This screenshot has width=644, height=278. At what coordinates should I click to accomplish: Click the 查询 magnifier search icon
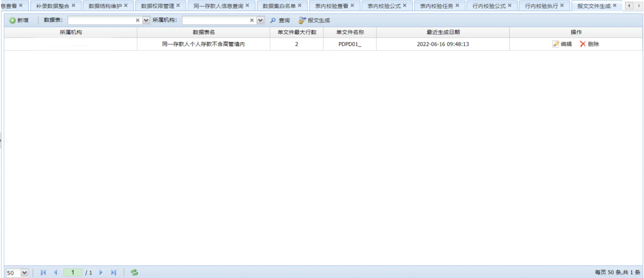pyautogui.click(x=273, y=20)
